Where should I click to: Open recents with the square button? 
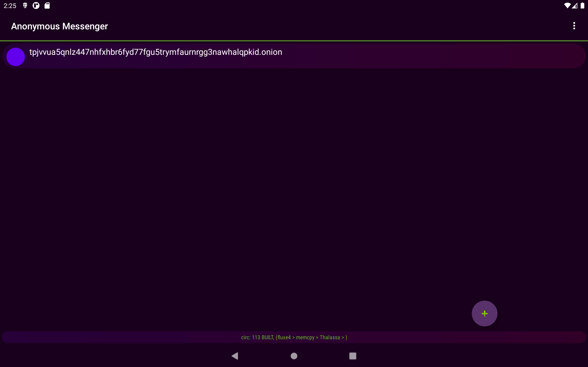[x=353, y=356]
